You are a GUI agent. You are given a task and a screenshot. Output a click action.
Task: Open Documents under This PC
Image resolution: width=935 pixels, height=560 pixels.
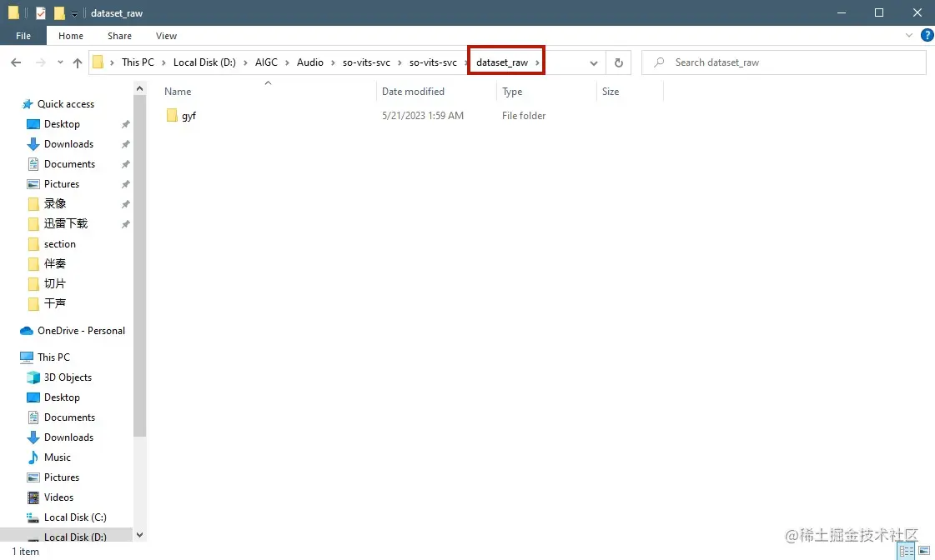69,417
